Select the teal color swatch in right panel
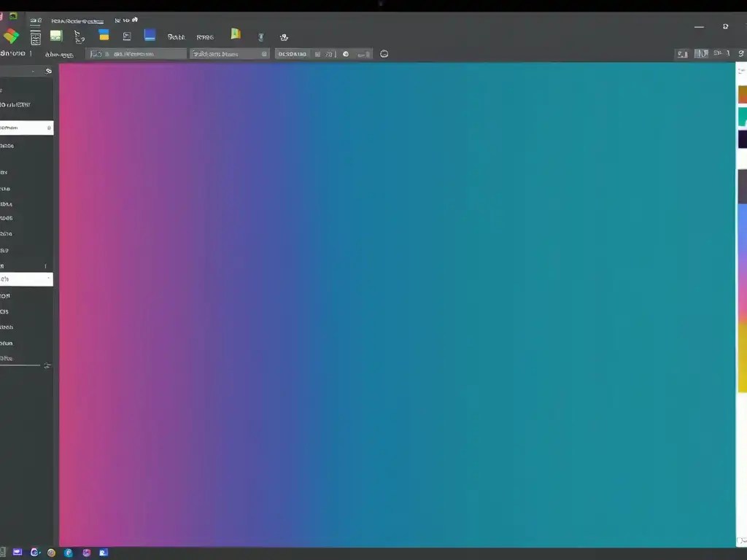 point(743,117)
